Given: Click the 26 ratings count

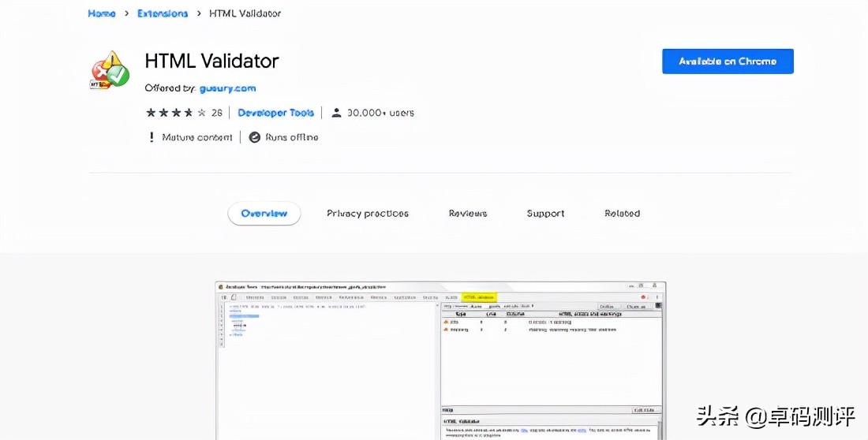Looking at the screenshot, I should coord(216,113).
